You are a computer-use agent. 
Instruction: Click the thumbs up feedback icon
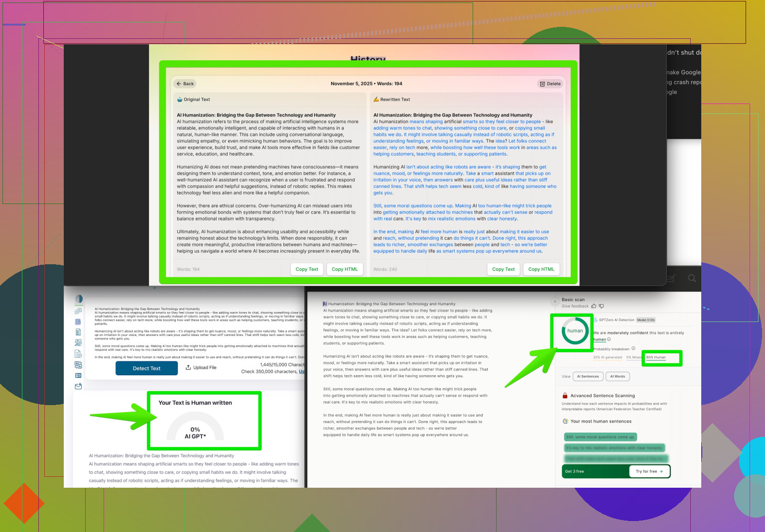coord(594,306)
